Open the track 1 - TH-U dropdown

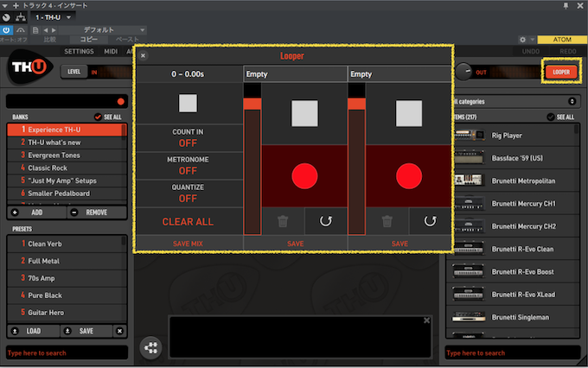[54, 17]
